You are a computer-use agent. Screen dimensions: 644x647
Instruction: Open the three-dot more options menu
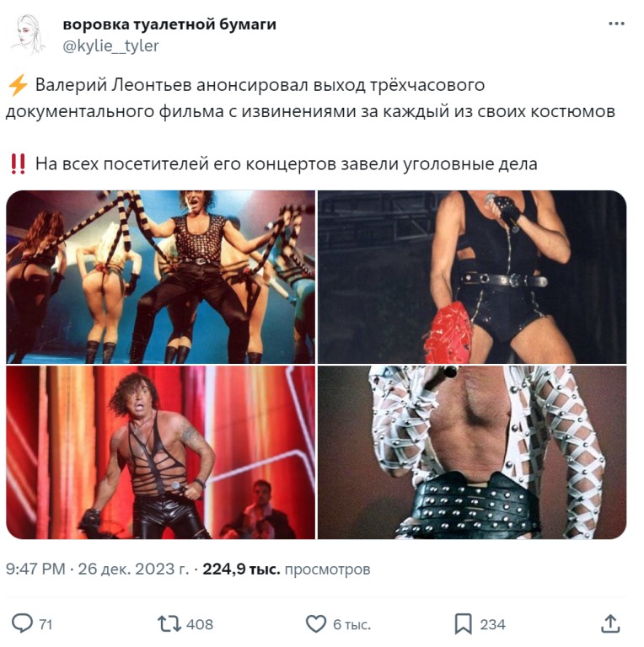coord(616,24)
